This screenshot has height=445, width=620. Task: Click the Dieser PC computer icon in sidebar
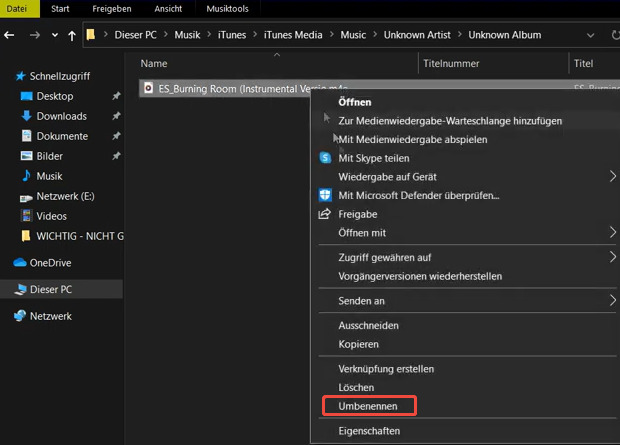(21, 290)
